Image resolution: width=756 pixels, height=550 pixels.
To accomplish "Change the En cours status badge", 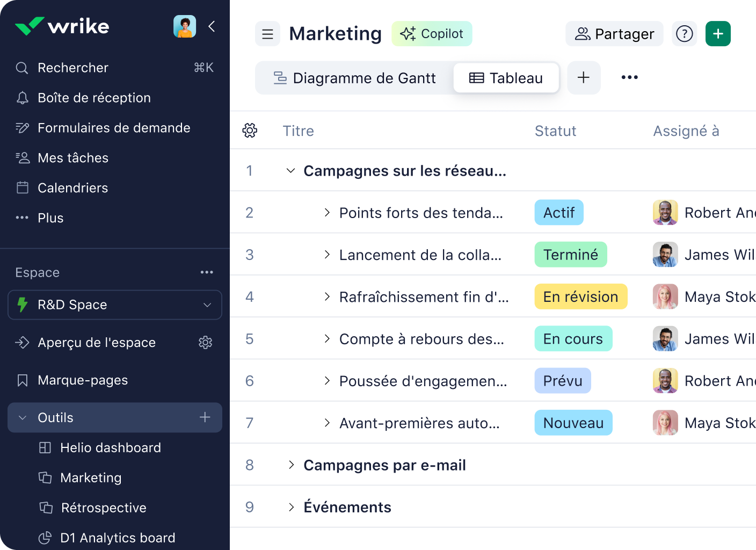I will (x=573, y=339).
